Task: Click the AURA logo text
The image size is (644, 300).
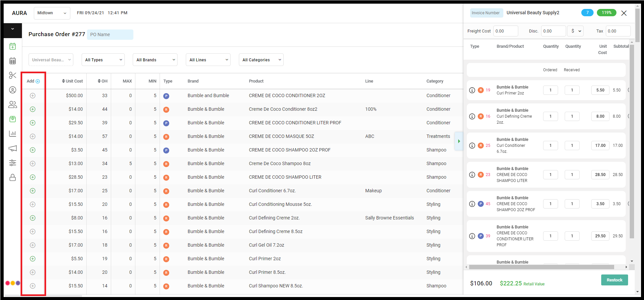Action: click(19, 13)
